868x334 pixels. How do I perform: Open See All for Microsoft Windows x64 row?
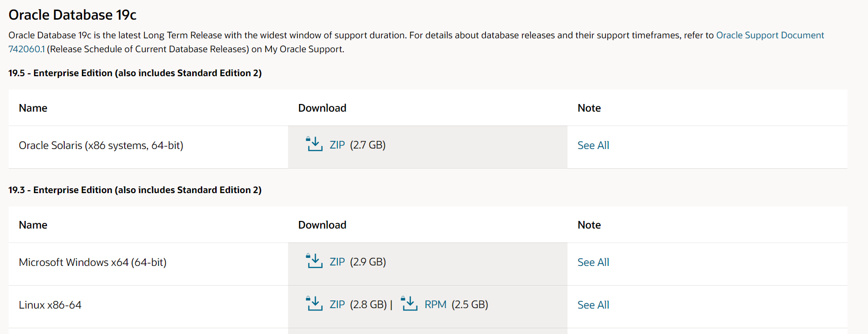click(x=593, y=262)
